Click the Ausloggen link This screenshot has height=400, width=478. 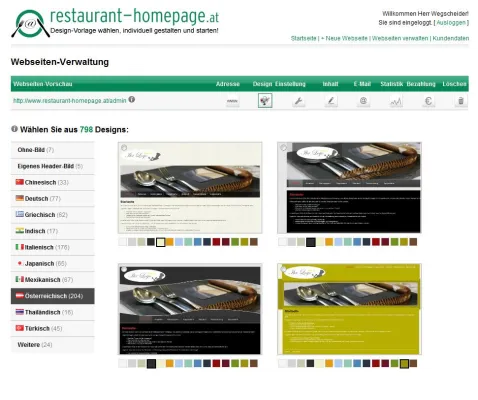(x=451, y=23)
